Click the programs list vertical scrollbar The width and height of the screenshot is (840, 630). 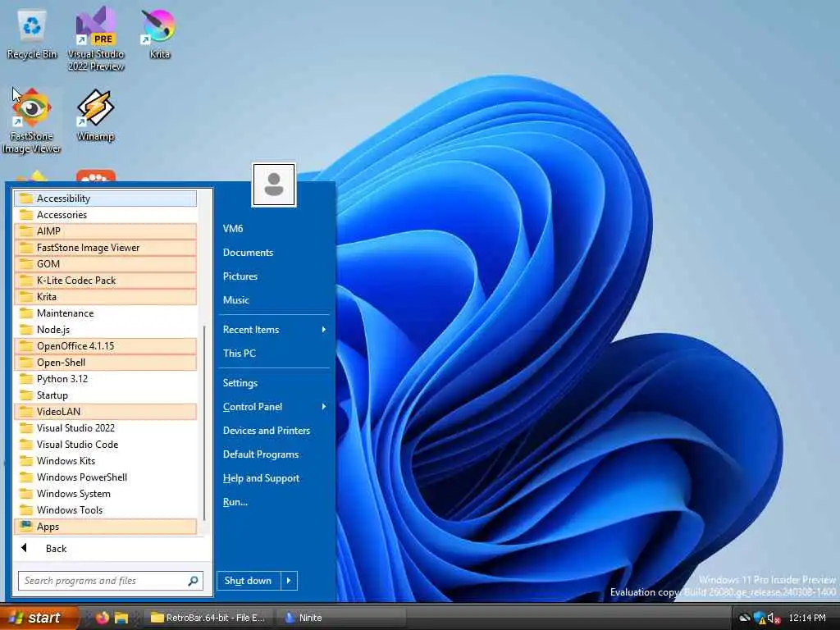click(203, 423)
